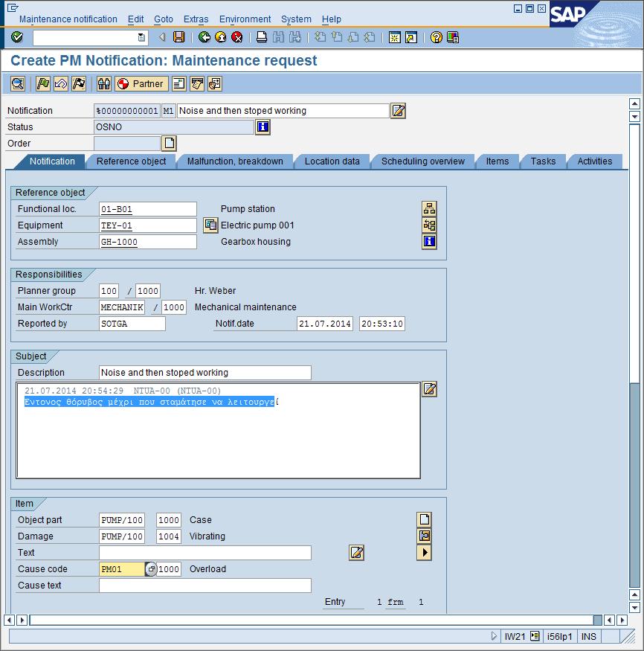Switch to Malfunction, breakdown tab
This screenshot has height=651, width=644.
coord(235,161)
